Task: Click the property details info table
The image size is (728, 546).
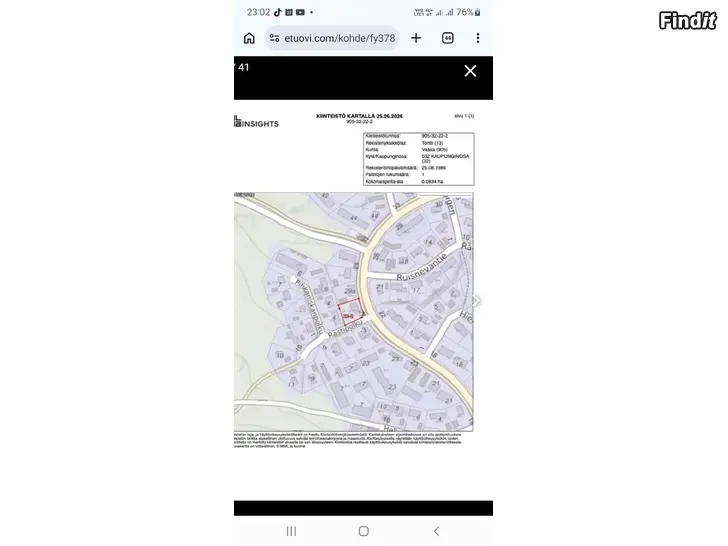Action: point(418,159)
